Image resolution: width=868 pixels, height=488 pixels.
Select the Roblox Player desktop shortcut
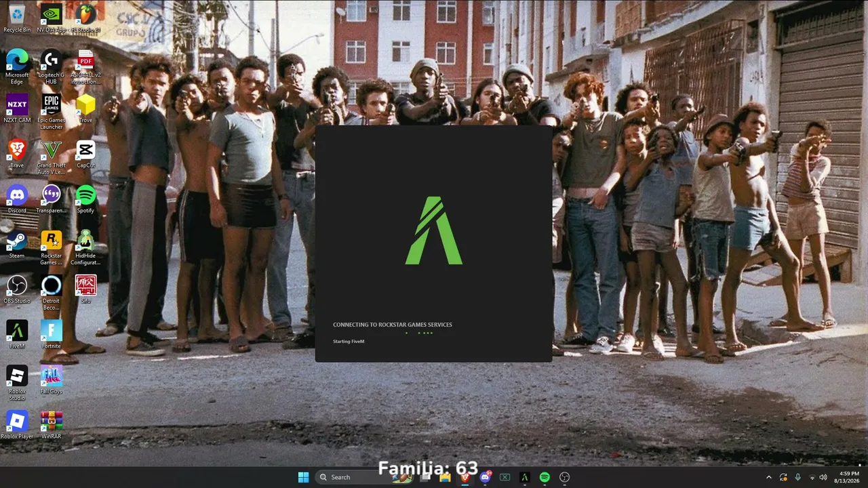pos(17,425)
